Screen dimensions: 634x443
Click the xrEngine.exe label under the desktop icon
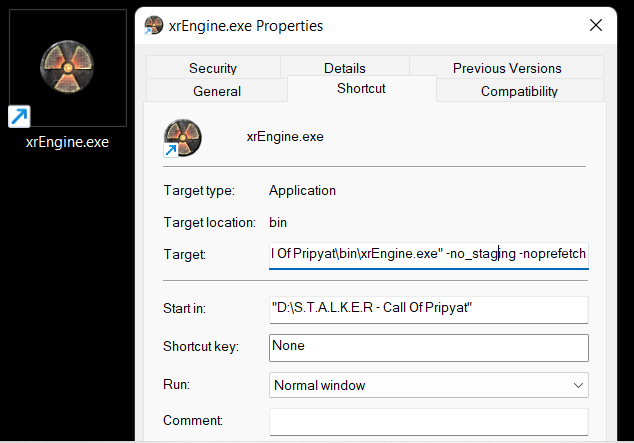(67, 142)
